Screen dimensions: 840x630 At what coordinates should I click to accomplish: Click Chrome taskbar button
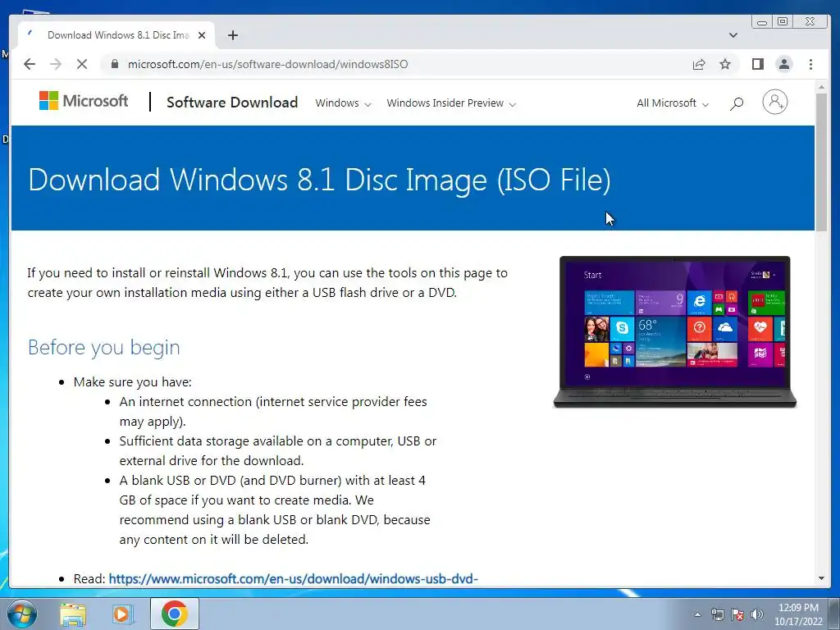[174, 614]
